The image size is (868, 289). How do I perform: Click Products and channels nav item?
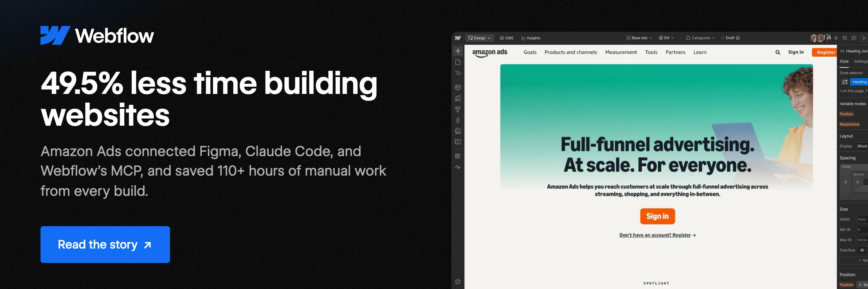click(571, 52)
